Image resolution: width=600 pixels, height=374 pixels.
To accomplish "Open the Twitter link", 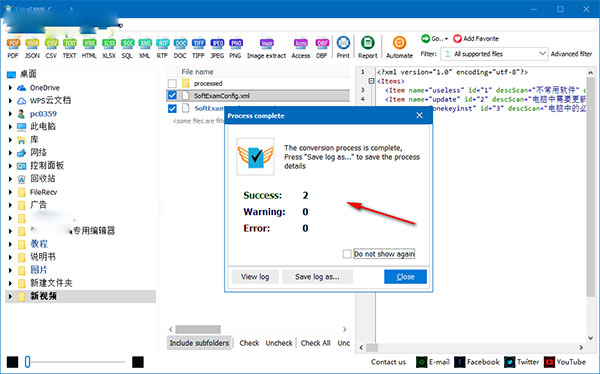I will (x=522, y=362).
